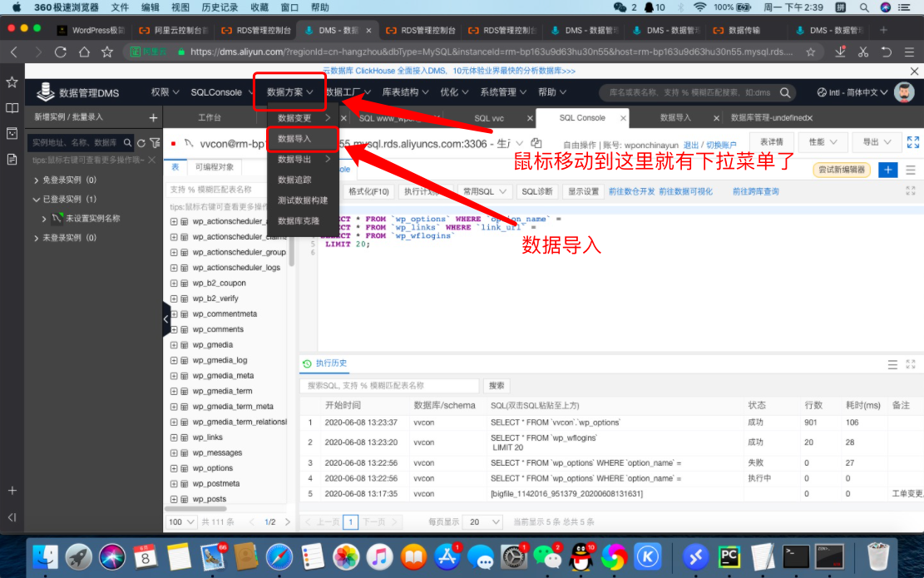The height and width of the screenshot is (578, 924).
Task: Open the 100 tables page-size dropdown
Action: [181, 522]
